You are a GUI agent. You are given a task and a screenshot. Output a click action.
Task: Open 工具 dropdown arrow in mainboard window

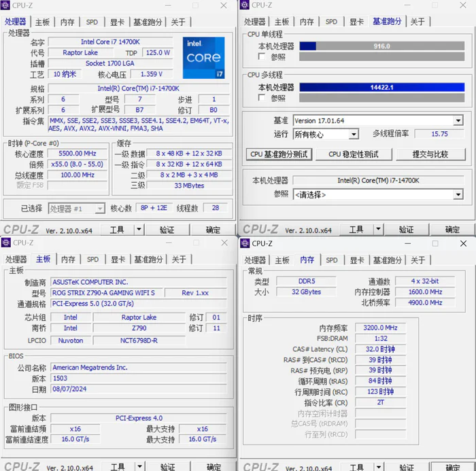139,467
